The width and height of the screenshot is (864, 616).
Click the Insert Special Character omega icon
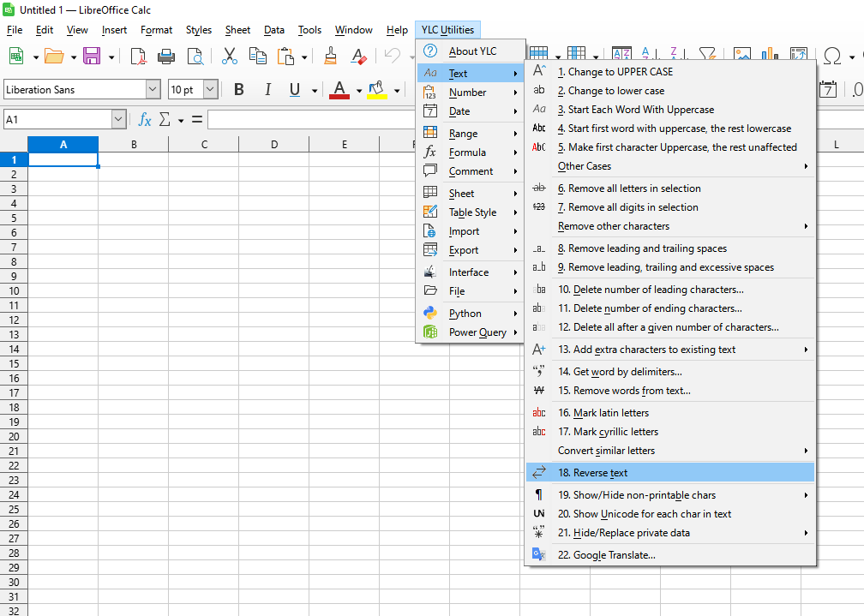(x=831, y=57)
